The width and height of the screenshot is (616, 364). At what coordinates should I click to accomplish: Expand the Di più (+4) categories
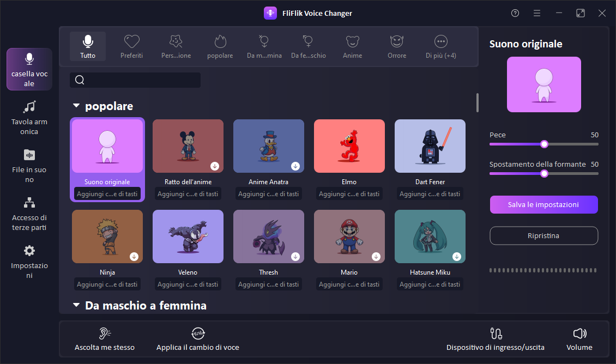point(441,46)
